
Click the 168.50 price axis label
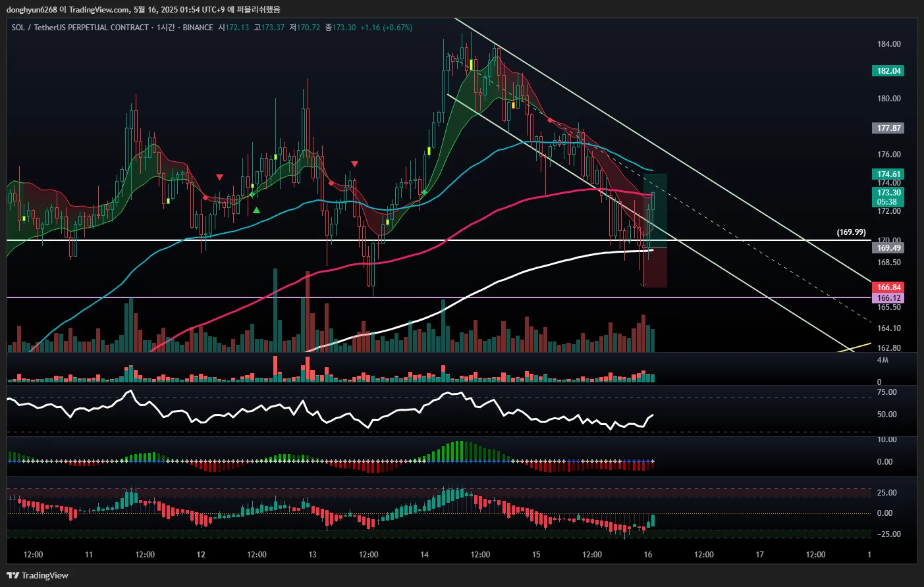click(888, 263)
